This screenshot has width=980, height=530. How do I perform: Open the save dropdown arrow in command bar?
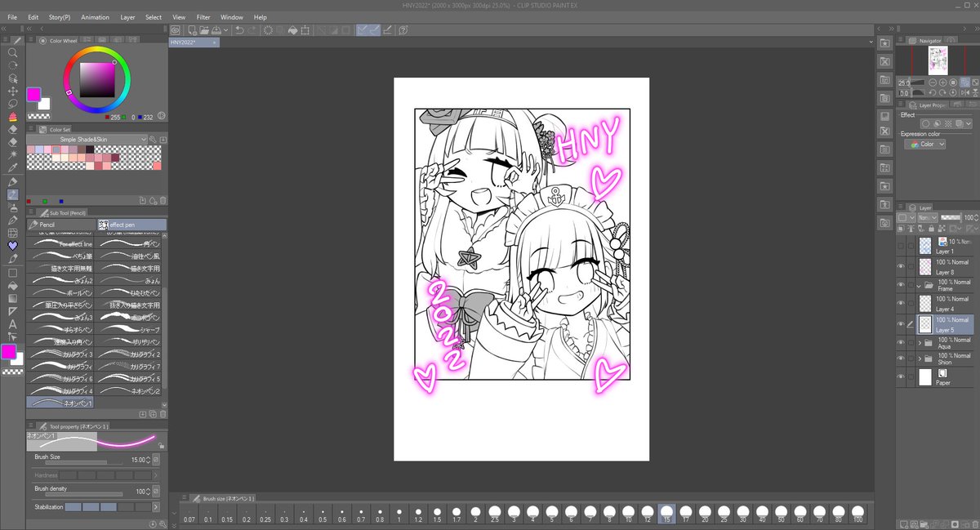pos(226,30)
